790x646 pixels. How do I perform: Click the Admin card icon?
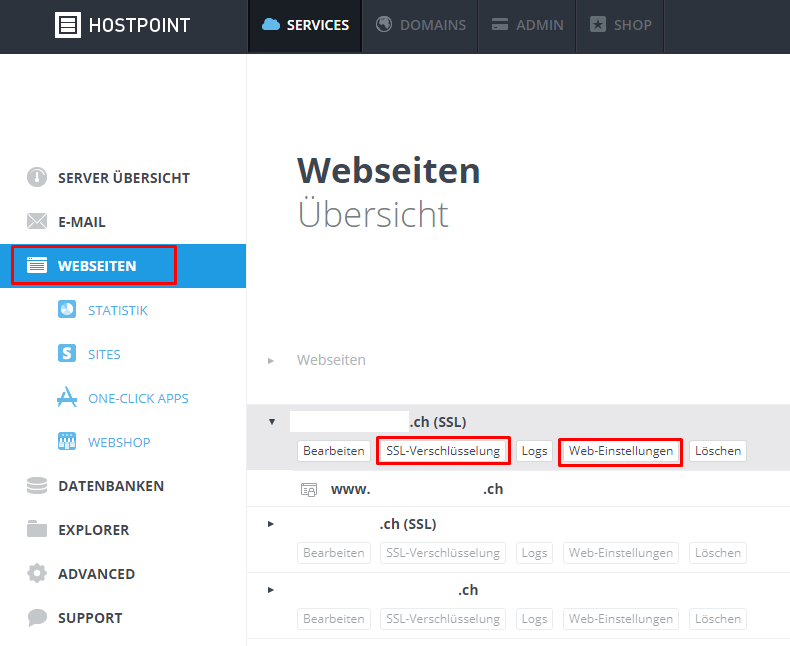click(x=500, y=24)
